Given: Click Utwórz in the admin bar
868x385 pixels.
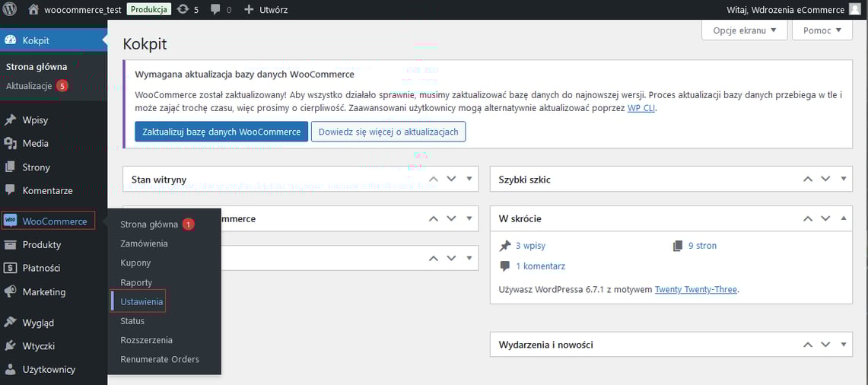Looking at the screenshot, I should click(273, 9).
